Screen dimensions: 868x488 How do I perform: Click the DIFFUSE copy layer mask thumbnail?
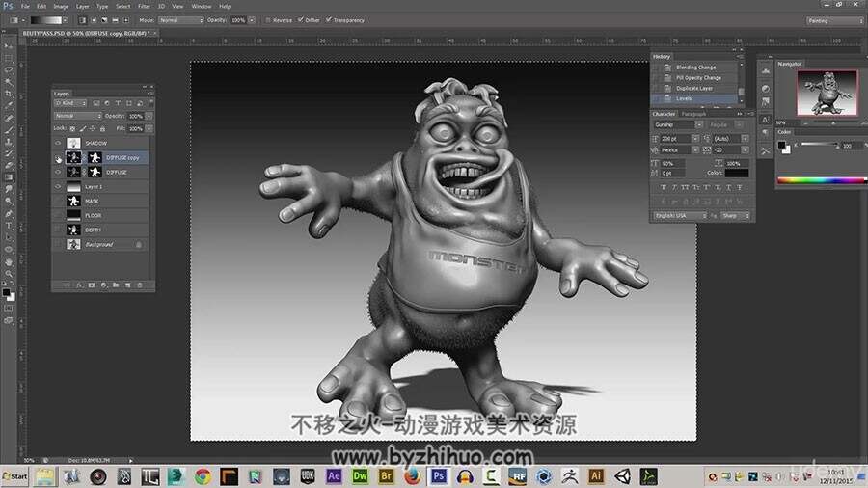click(95, 158)
